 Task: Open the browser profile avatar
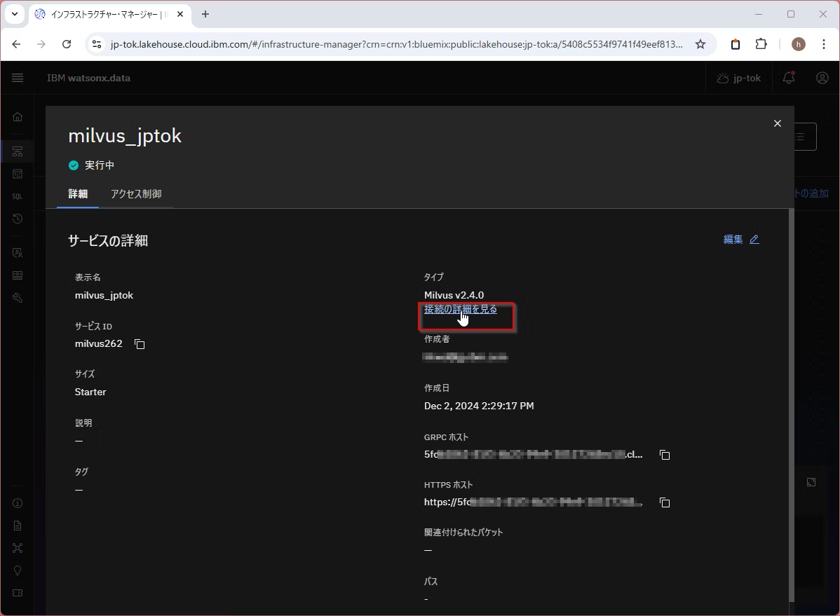coord(798,44)
